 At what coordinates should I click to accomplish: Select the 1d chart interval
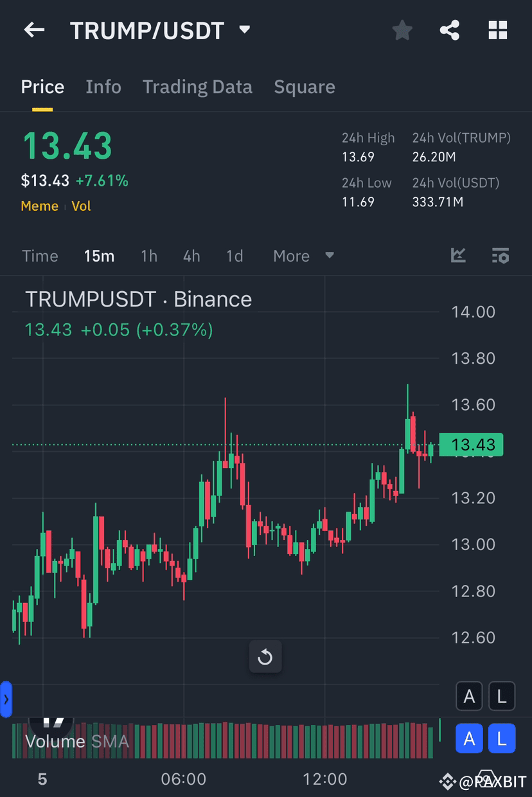(235, 256)
